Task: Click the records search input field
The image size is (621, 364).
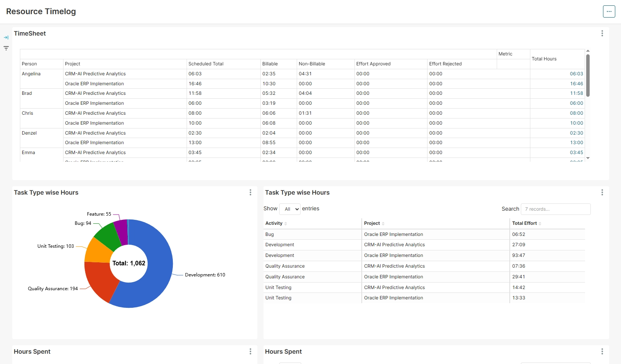Action: point(555,209)
